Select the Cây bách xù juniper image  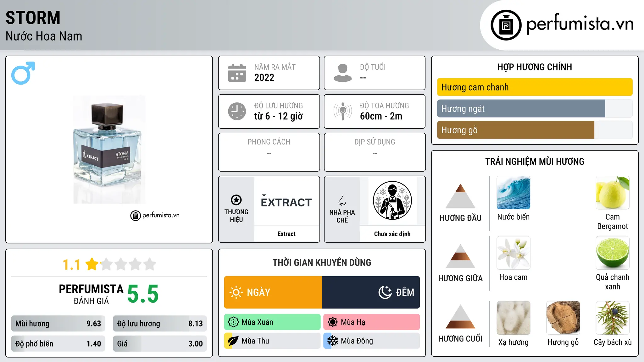click(613, 318)
